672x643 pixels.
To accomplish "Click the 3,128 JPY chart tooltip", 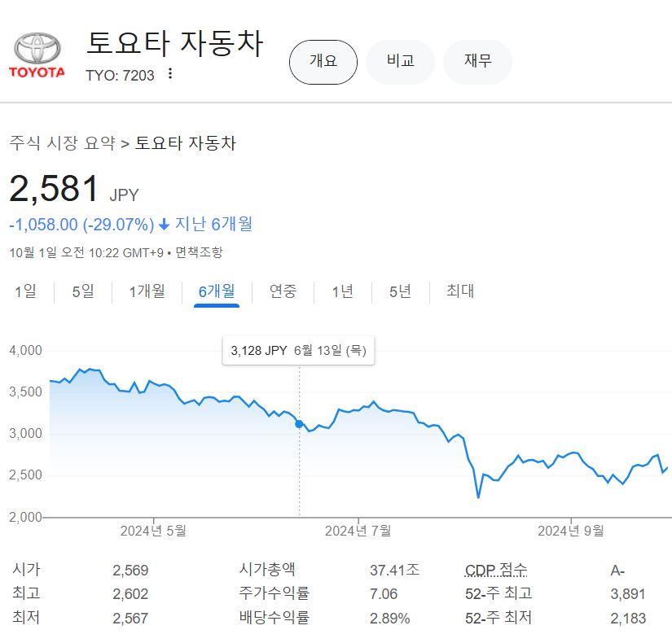I will coord(298,351).
